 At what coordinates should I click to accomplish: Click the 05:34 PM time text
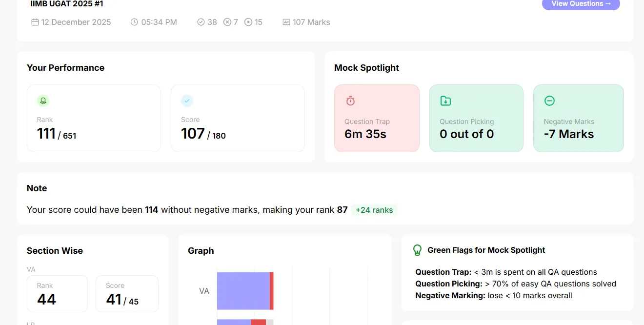(x=159, y=22)
